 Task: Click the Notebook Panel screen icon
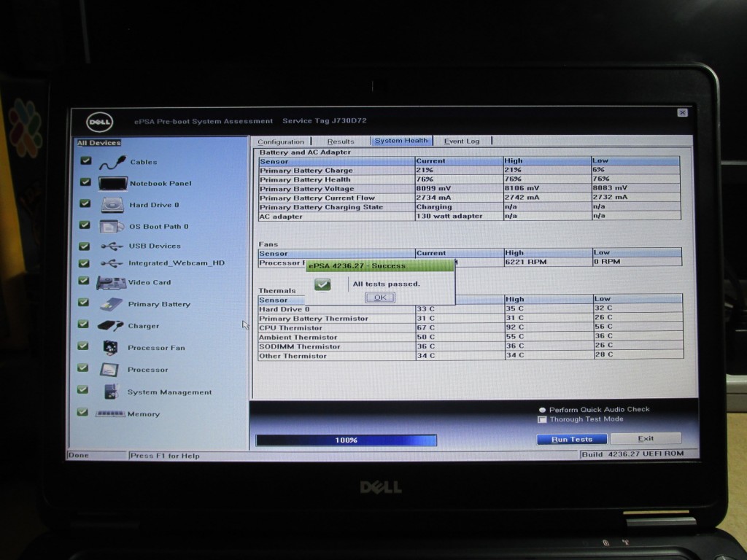(x=112, y=183)
